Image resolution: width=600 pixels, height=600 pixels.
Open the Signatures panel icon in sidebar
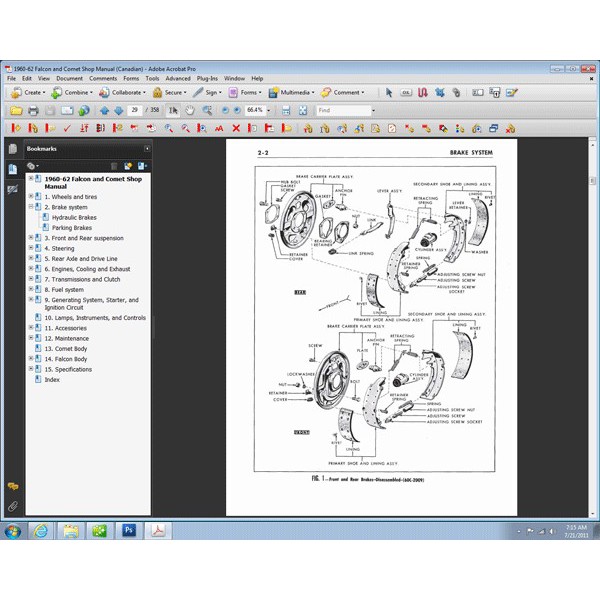pos(13,189)
